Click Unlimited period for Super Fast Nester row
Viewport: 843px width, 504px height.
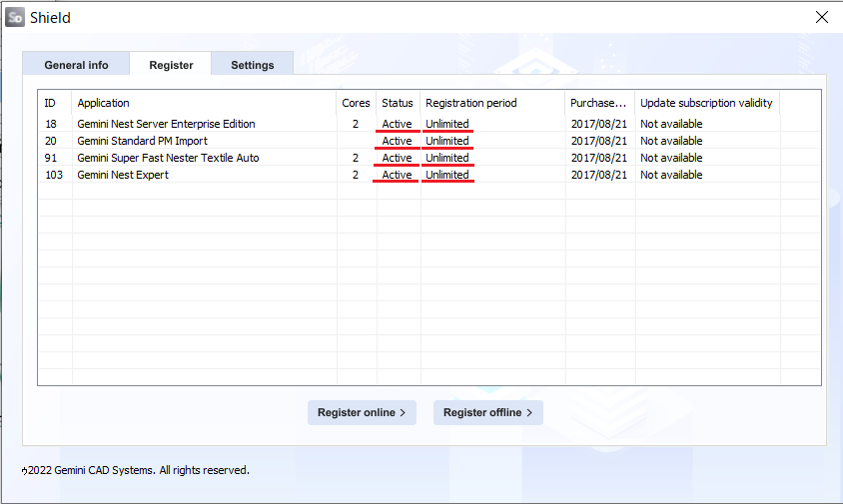[x=447, y=158]
